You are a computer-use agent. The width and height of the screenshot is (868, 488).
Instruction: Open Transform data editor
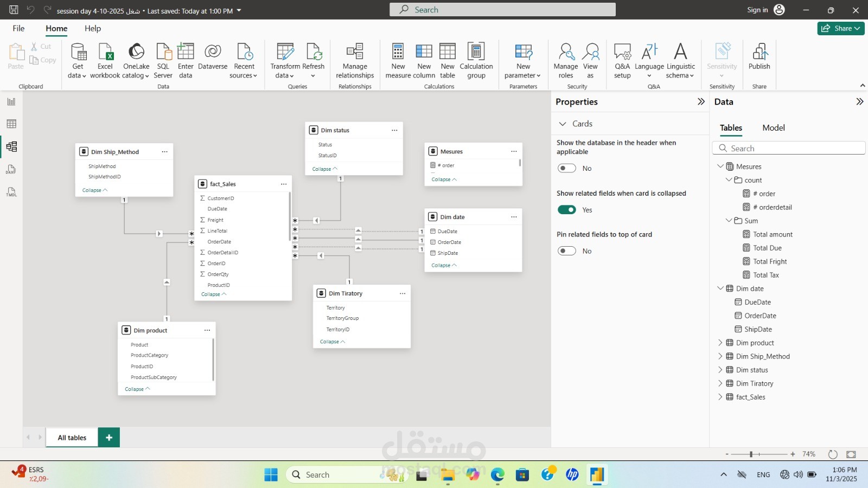tap(285, 61)
